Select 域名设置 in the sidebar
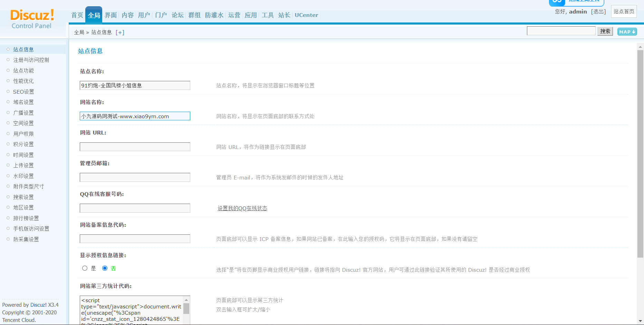 click(x=23, y=102)
